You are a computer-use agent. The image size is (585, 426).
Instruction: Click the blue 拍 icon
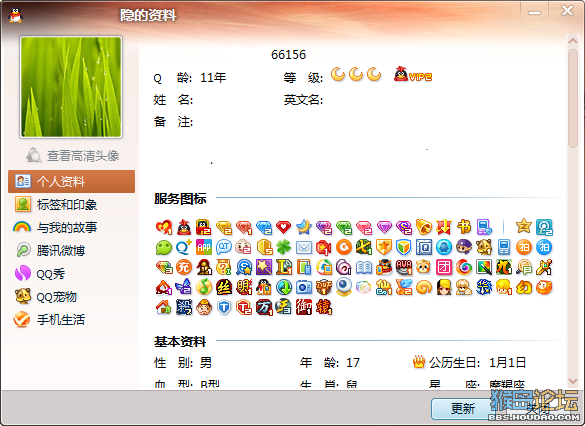pyautogui.click(x=544, y=247)
